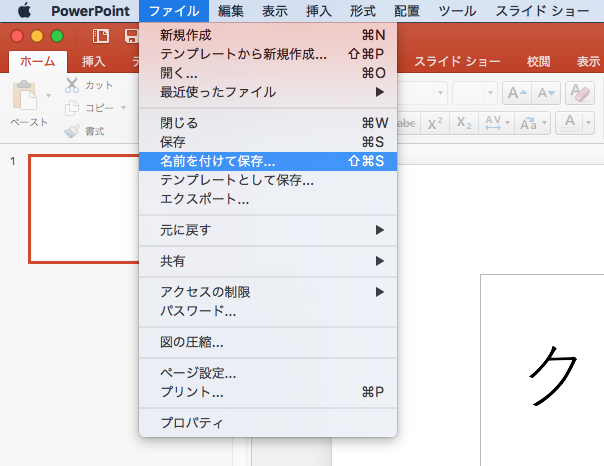Image resolution: width=604 pixels, height=466 pixels.
Task: Open the font name dropdown
Action: pyautogui.click(x=440, y=93)
